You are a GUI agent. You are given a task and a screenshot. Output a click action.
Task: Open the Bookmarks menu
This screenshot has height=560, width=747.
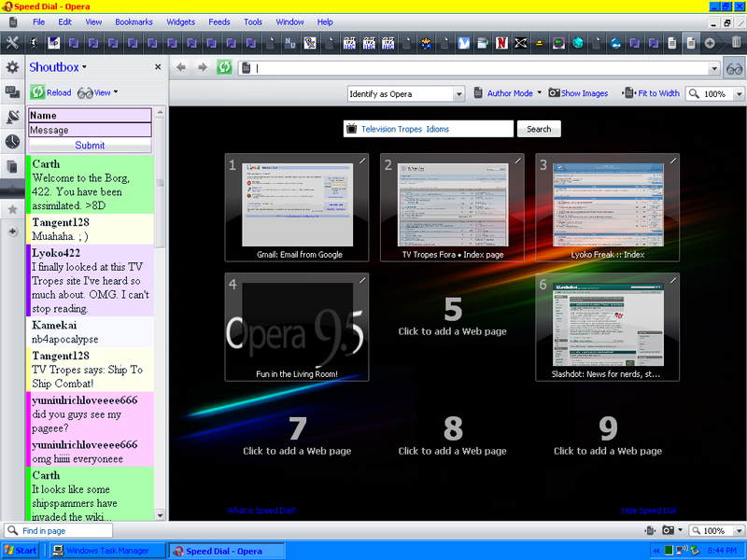134,21
